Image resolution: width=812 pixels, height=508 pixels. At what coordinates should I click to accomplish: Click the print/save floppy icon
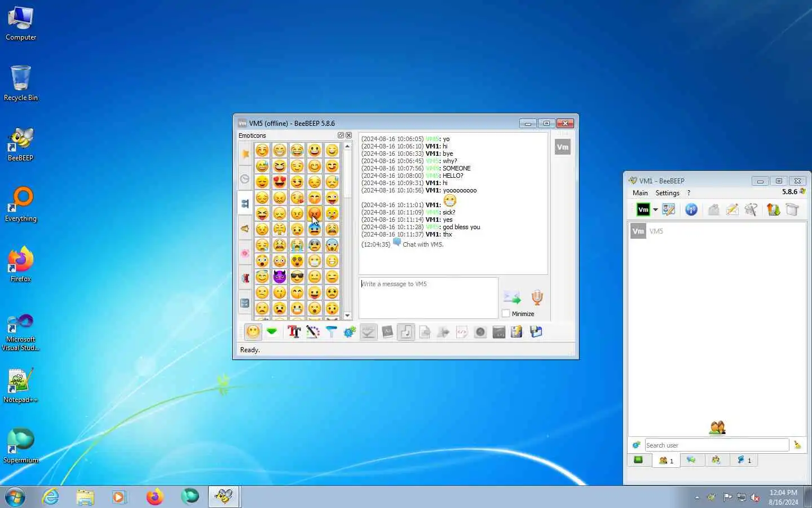(x=536, y=332)
